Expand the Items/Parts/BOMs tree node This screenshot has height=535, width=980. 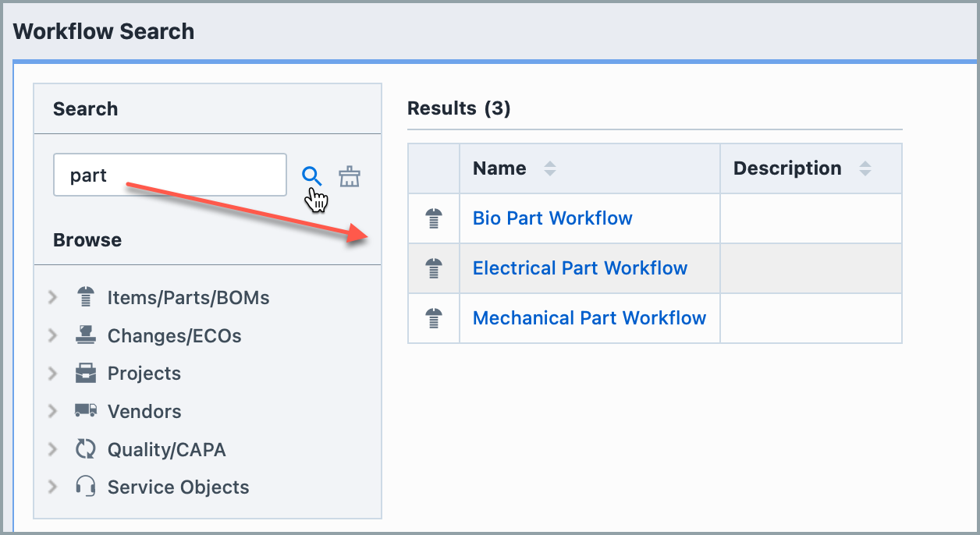tap(52, 297)
